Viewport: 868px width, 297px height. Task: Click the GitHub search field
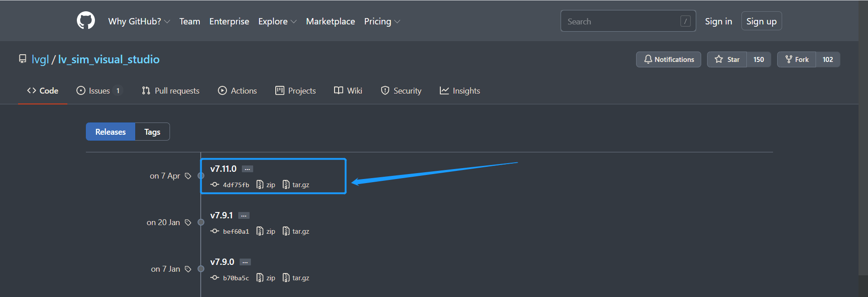click(622, 21)
